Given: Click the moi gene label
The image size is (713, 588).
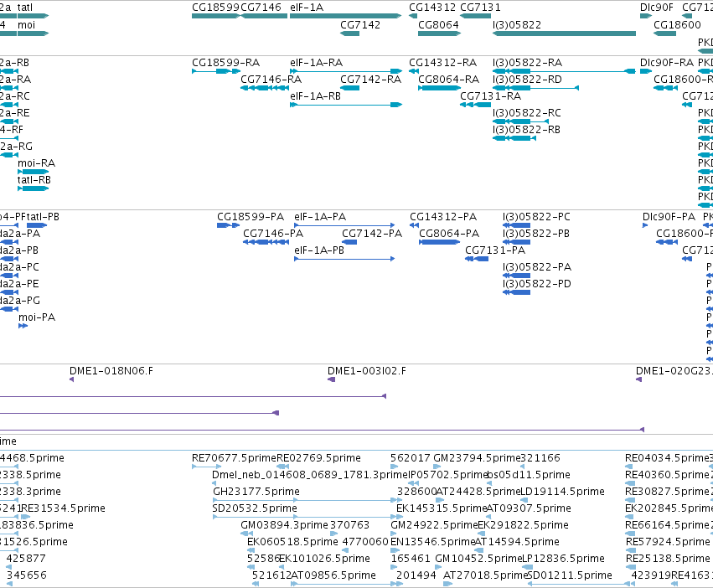Looking at the screenshot, I should pyautogui.click(x=26, y=24).
